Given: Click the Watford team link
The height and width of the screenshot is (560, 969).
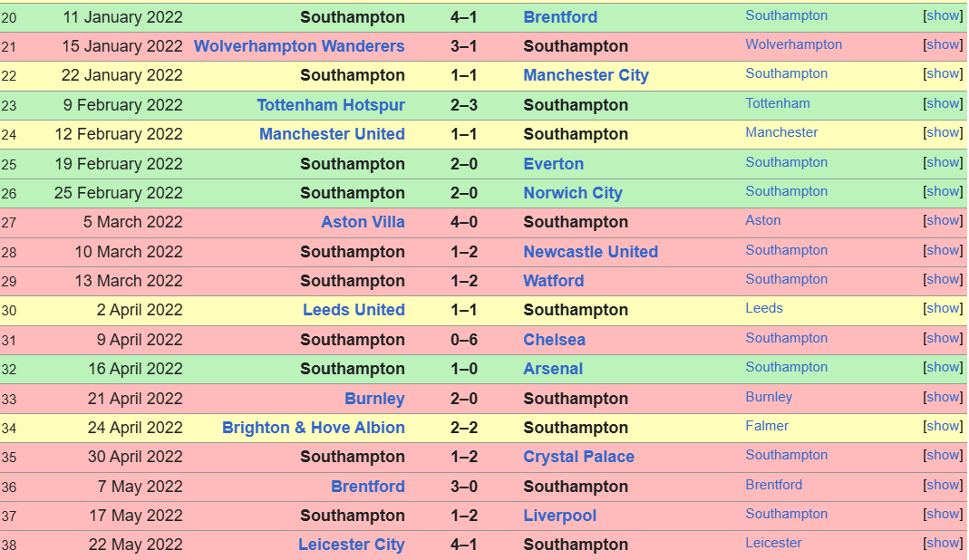Looking at the screenshot, I should tap(553, 281).
